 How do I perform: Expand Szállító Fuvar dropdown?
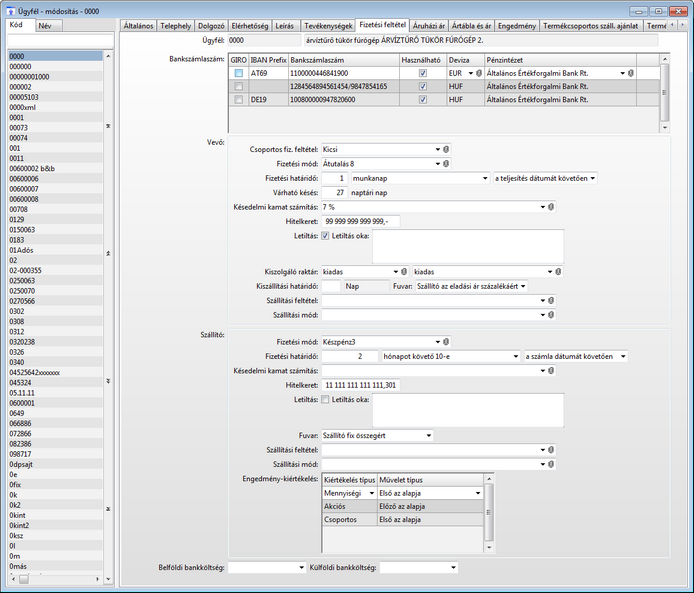pyautogui.click(x=429, y=435)
